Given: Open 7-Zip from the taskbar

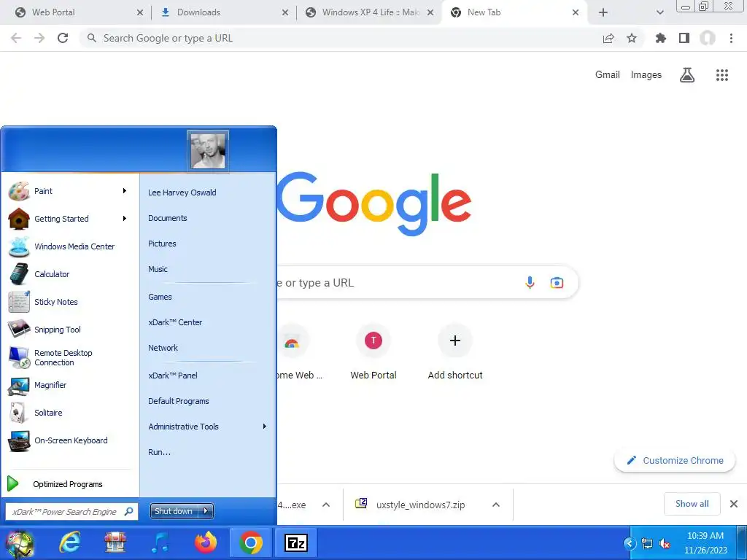Looking at the screenshot, I should click(296, 542).
